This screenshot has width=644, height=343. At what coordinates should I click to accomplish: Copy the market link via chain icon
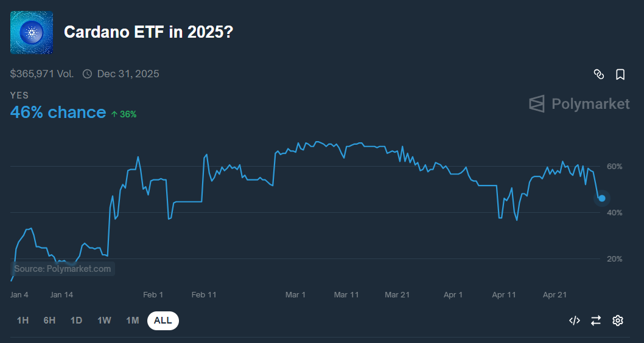click(x=599, y=74)
